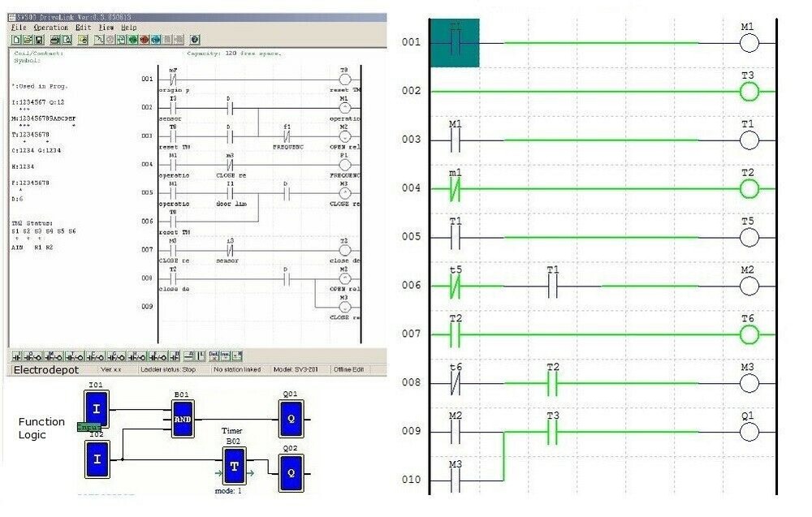The height and width of the screenshot is (517, 812).
Task: Open the Operation menu
Action: pyautogui.click(x=50, y=28)
